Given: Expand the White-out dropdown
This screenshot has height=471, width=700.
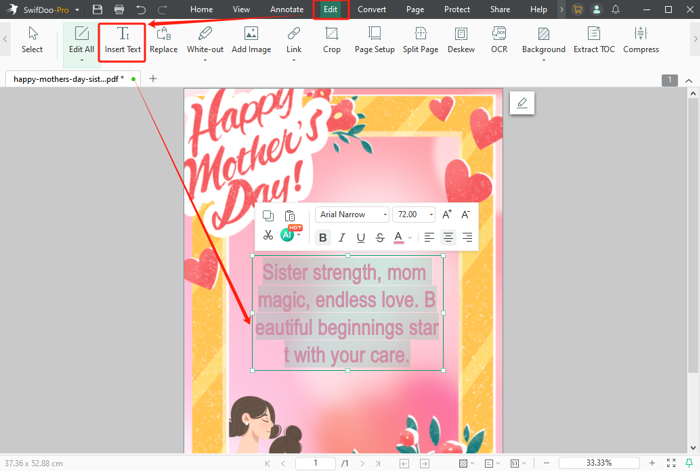Looking at the screenshot, I should [205, 60].
